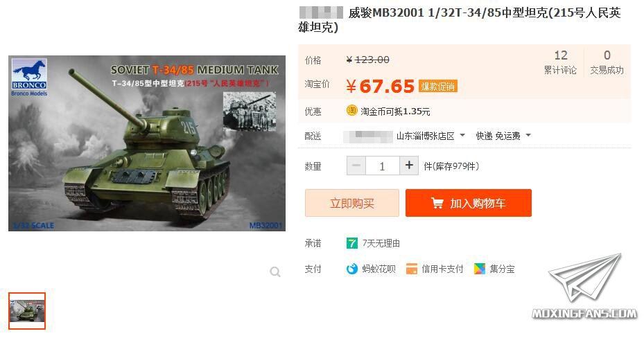644x338 pixels.
Task: Expand the 山东淄博张店区 delivery location dropdown
Action: coord(430,136)
